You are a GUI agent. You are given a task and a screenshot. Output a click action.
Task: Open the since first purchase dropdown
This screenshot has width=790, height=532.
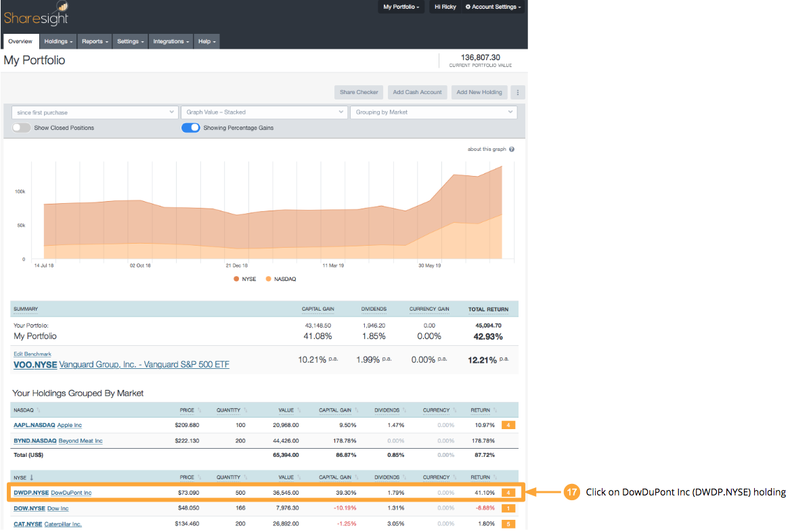[95, 112]
